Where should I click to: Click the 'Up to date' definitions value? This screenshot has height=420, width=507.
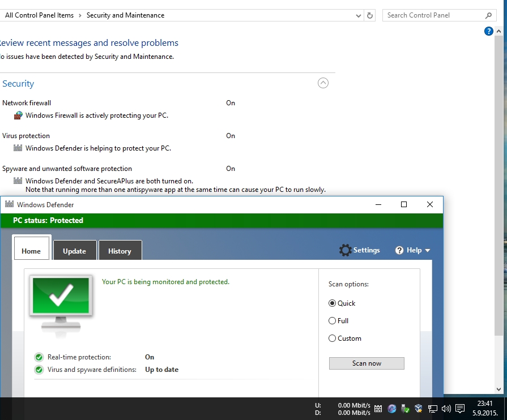pos(161,370)
